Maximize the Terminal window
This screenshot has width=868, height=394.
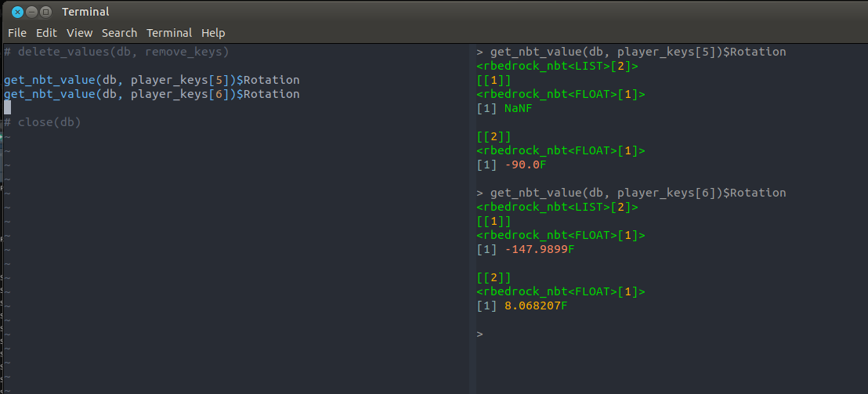[45, 12]
